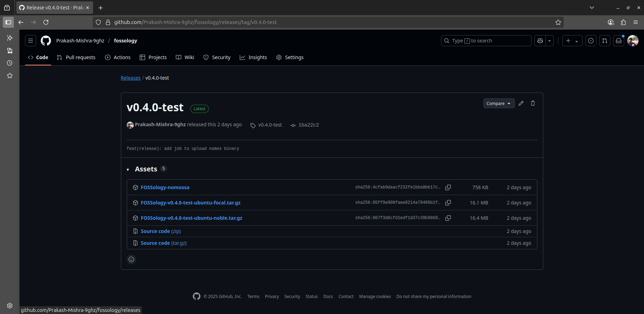Screen dimensions: 644x314
Task: Open sidebar AI chatbot sparkle icon
Action: pos(10,38)
